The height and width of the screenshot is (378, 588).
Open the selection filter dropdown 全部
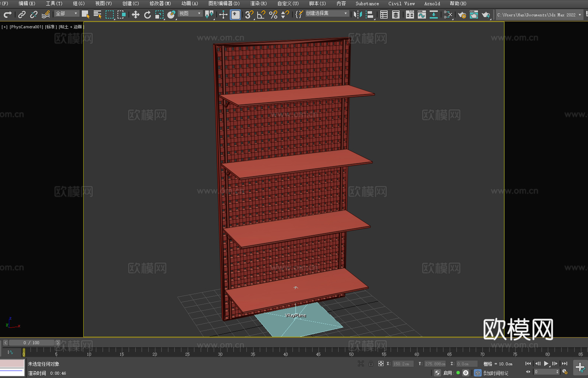pyautogui.click(x=67, y=13)
